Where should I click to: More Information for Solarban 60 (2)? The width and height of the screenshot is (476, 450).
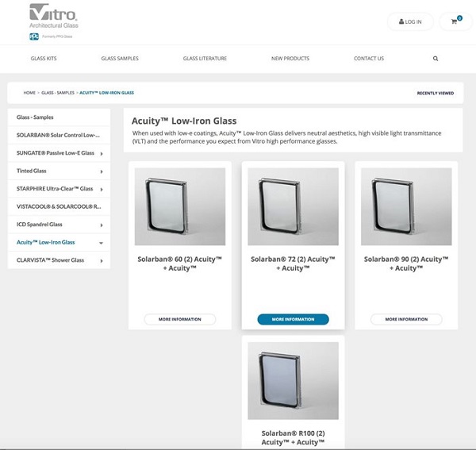coord(180,319)
